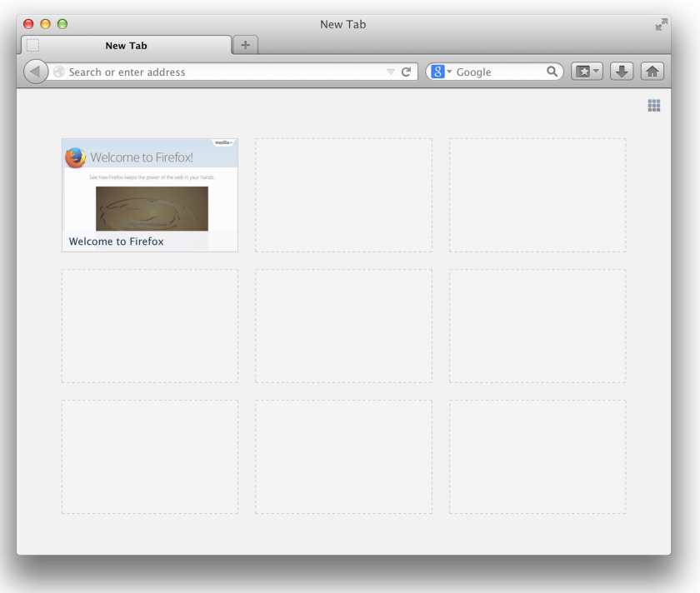Toggle the new tab grid view icon
This screenshot has height=593, width=700.
[654, 105]
